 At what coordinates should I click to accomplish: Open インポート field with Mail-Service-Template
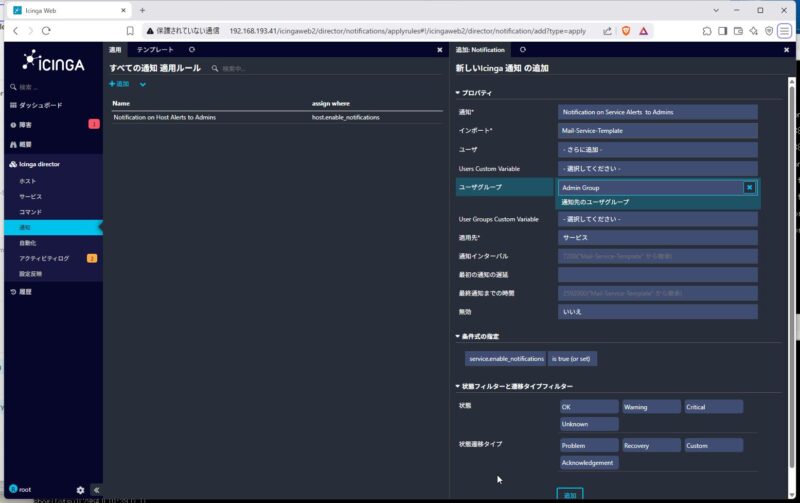click(657, 131)
